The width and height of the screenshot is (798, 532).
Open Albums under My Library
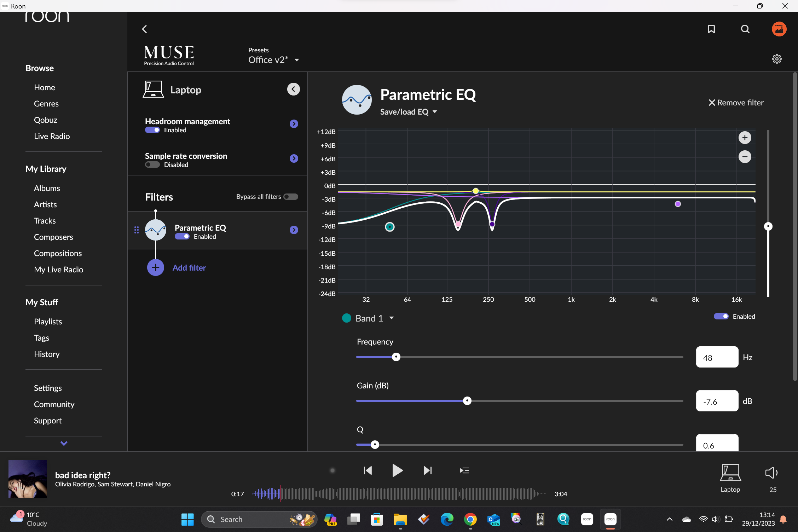tap(47, 188)
